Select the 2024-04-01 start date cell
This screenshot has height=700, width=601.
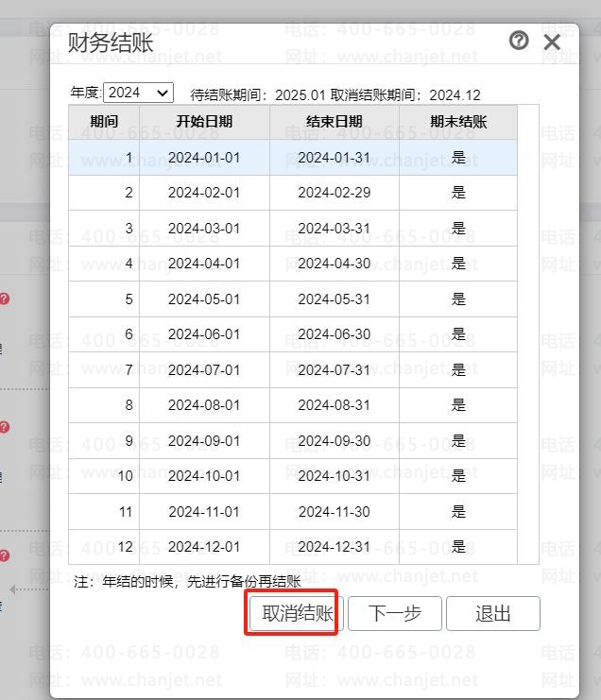click(204, 264)
